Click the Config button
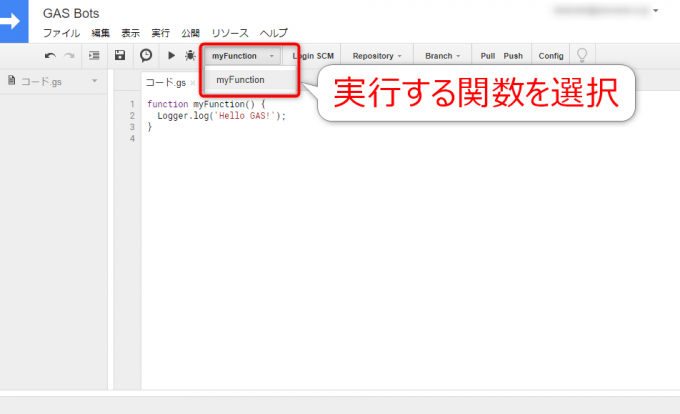The image size is (680, 414). 551,56
